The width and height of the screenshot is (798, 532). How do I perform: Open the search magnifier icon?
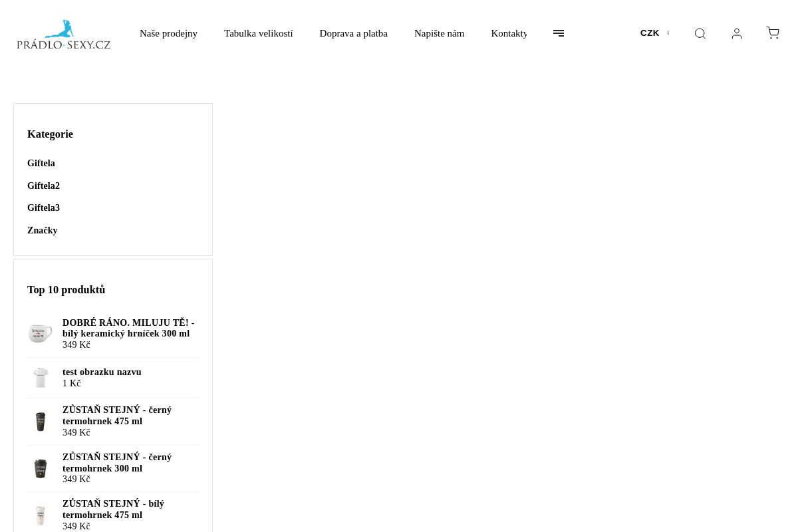(700, 33)
